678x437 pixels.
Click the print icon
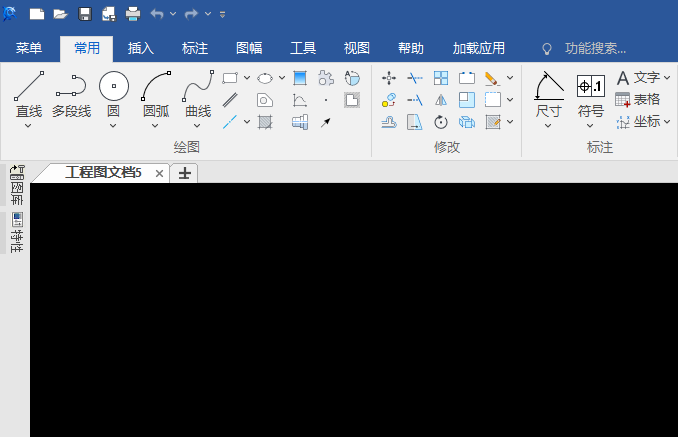pyautogui.click(x=133, y=14)
